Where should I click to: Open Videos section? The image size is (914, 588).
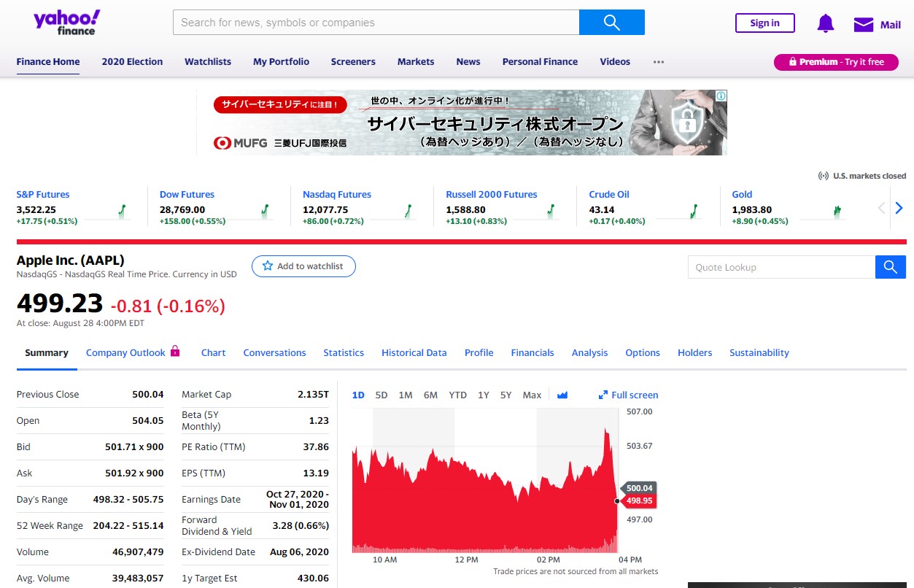(x=615, y=62)
